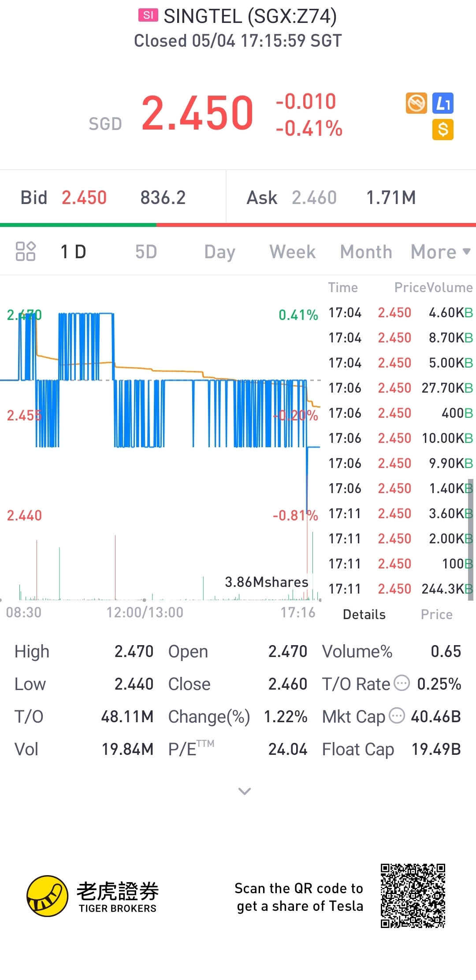Tap the -0.41% change figure under price

click(x=309, y=129)
